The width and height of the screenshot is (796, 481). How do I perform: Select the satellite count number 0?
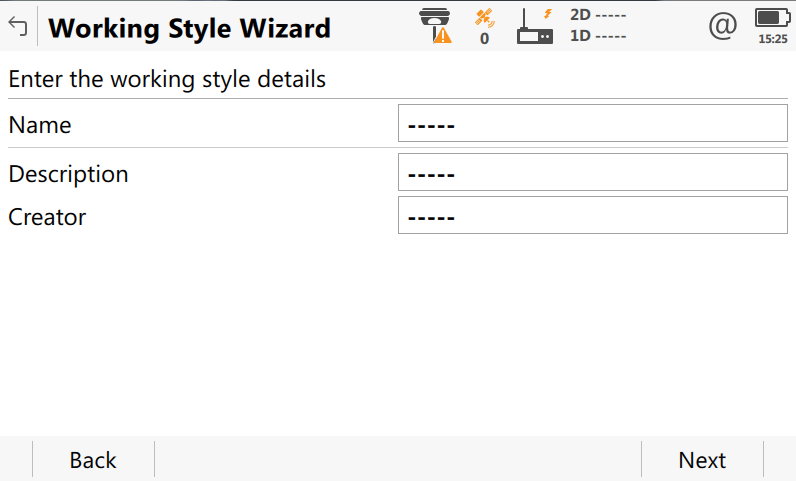point(485,39)
